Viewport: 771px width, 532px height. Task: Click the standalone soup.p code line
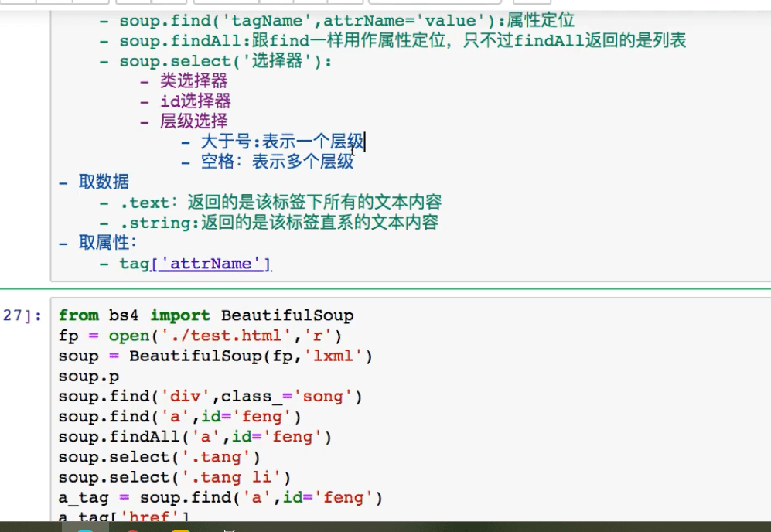(x=89, y=377)
